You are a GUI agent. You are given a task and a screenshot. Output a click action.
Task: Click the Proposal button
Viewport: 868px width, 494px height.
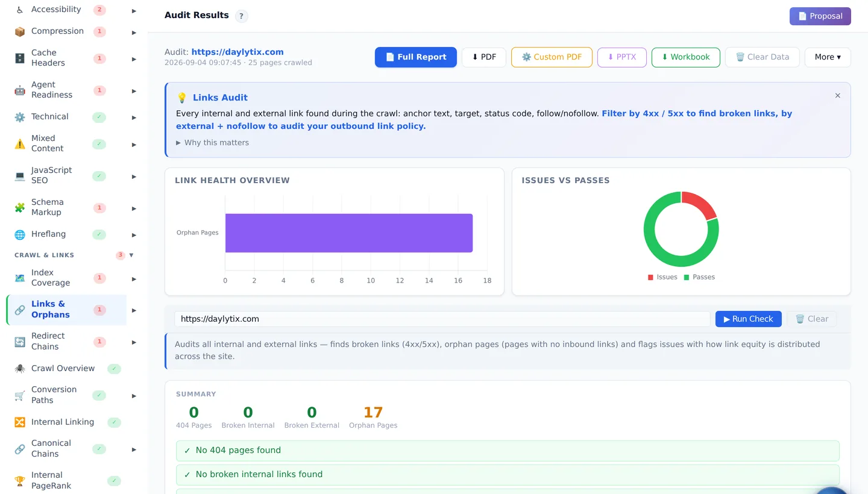[820, 16]
